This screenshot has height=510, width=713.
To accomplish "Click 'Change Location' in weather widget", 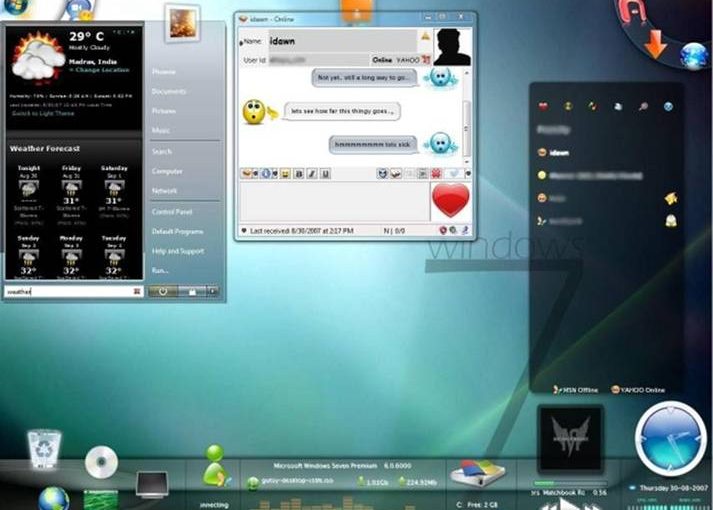I will coord(99,70).
